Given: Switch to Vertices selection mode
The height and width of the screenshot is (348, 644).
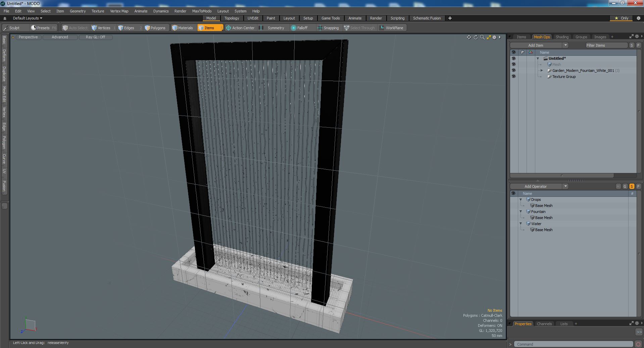Looking at the screenshot, I should point(103,28).
